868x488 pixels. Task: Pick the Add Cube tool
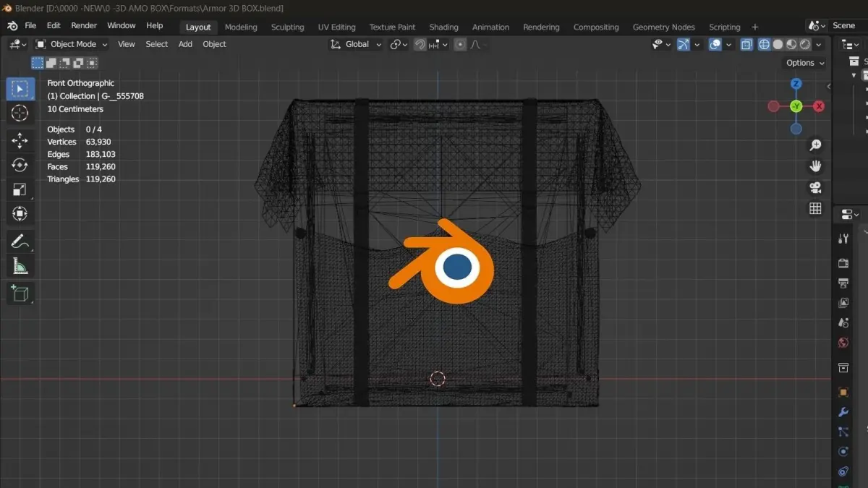[20, 293]
